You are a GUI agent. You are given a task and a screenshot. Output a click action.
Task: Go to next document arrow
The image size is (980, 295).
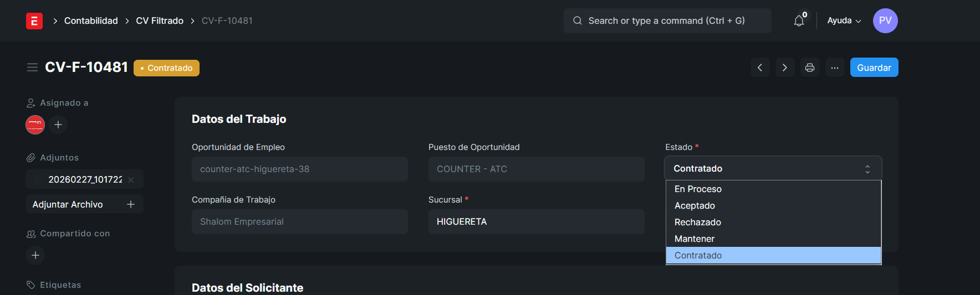[785, 68]
